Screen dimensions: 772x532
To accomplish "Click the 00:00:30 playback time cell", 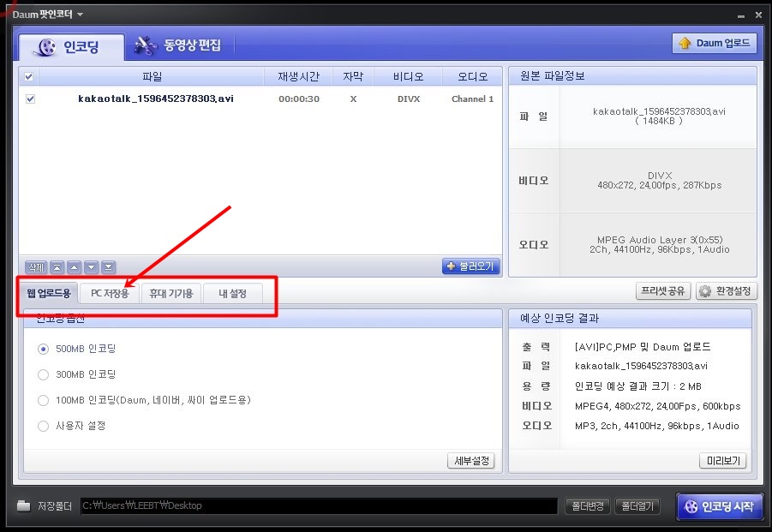I will [x=299, y=99].
